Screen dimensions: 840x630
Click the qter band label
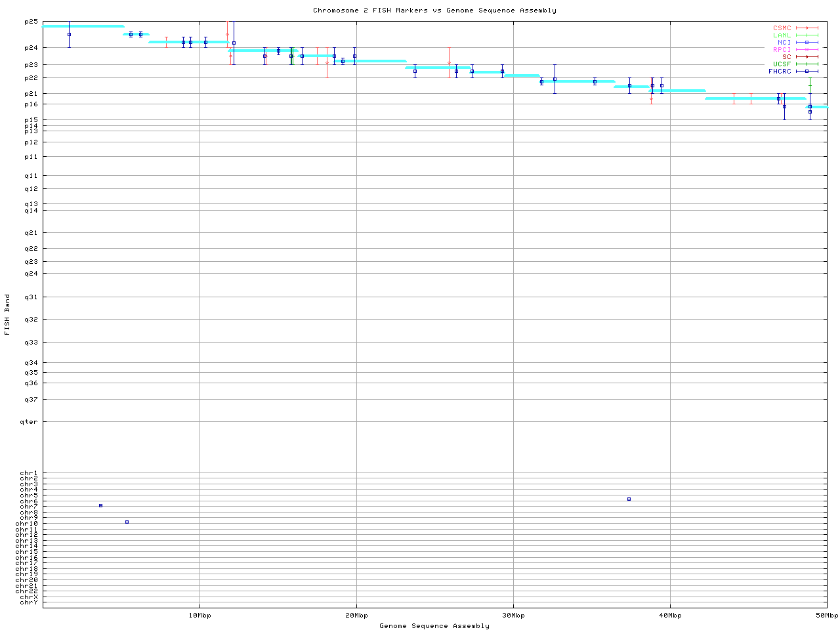coord(29,422)
